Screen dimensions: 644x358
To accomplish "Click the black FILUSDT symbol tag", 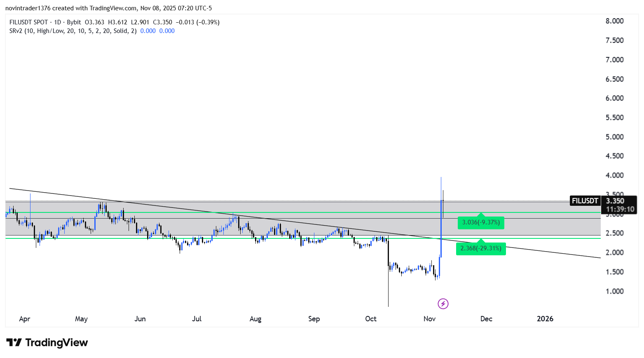I will pos(585,201).
